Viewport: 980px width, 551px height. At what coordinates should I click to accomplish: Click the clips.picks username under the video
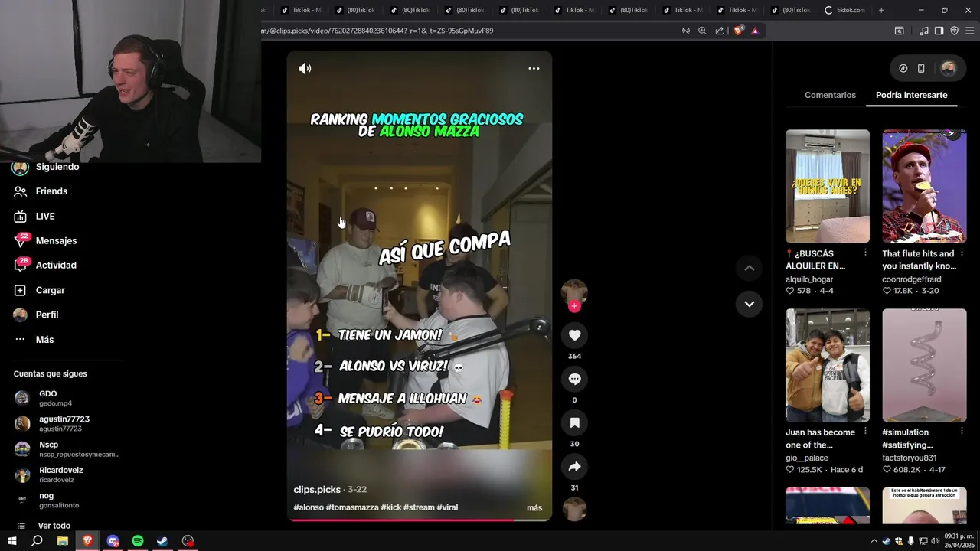[x=317, y=490]
